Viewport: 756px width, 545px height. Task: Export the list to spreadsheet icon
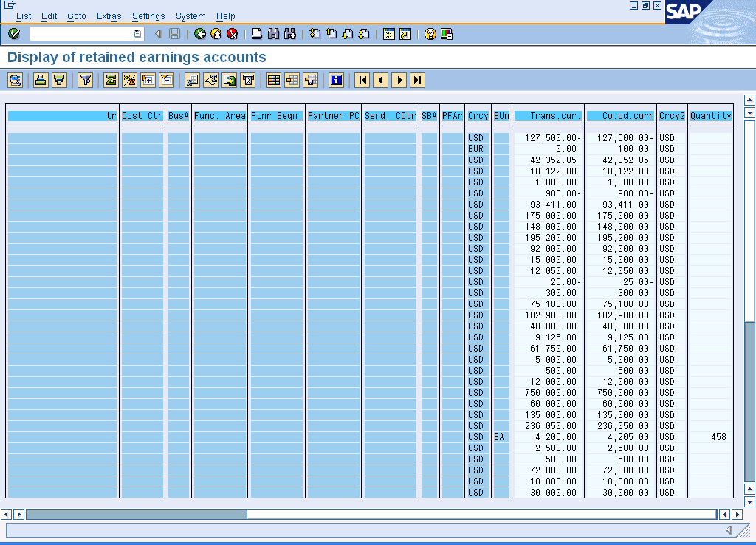(x=193, y=80)
